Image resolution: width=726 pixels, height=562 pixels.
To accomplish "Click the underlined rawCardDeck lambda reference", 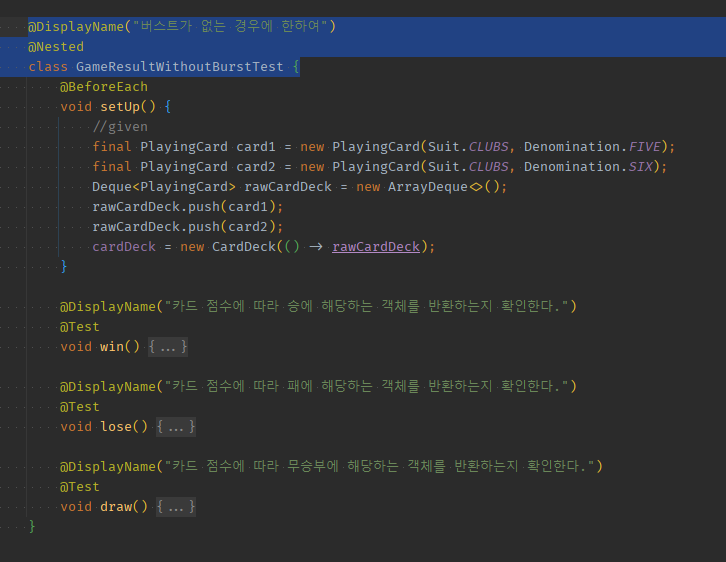I will [376, 247].
